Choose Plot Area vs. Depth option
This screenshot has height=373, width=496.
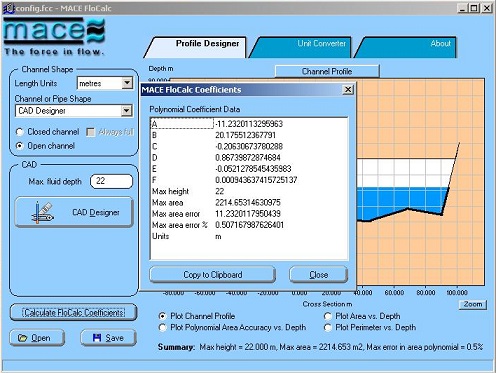[328, 316]
